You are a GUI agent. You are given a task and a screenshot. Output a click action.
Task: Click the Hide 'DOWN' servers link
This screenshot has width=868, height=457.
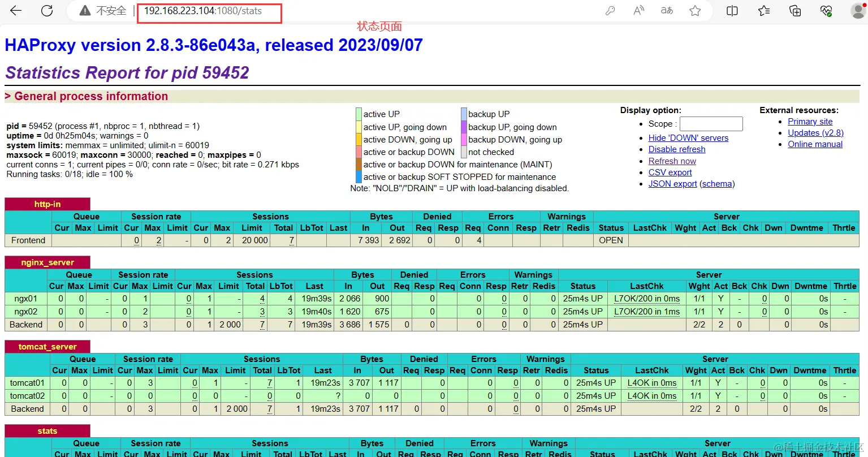tap(688, 138)
